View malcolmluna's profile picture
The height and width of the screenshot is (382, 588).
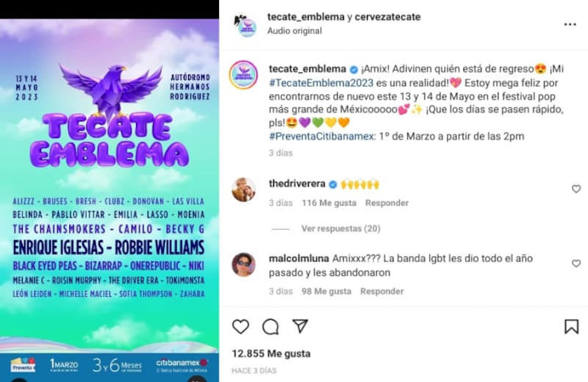coord(243,264)
